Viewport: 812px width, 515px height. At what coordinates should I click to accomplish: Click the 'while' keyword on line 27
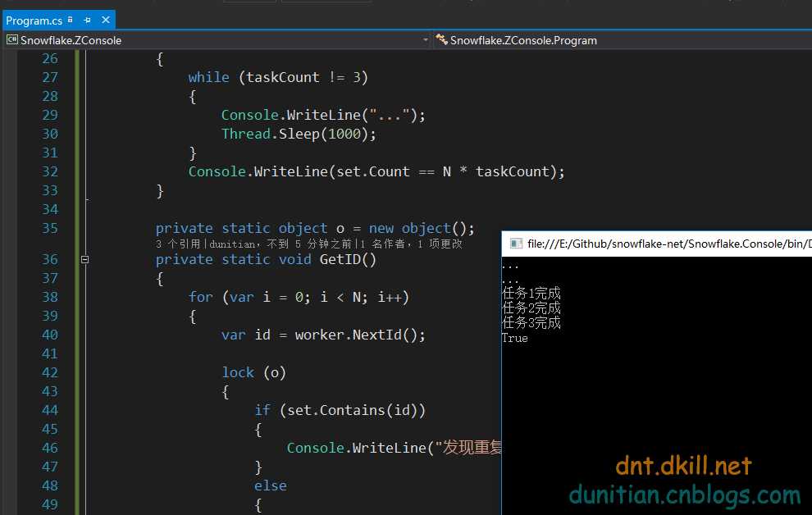[208, 77]
